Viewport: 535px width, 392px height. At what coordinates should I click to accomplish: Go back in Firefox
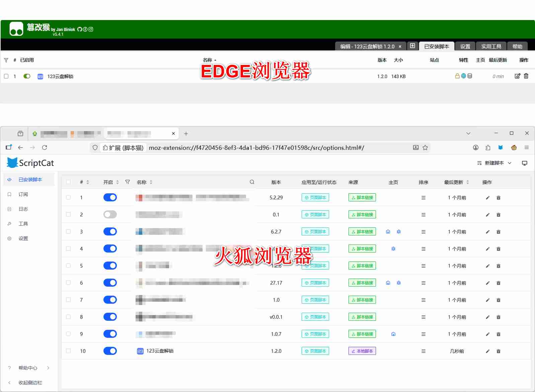tap(20, 148)
